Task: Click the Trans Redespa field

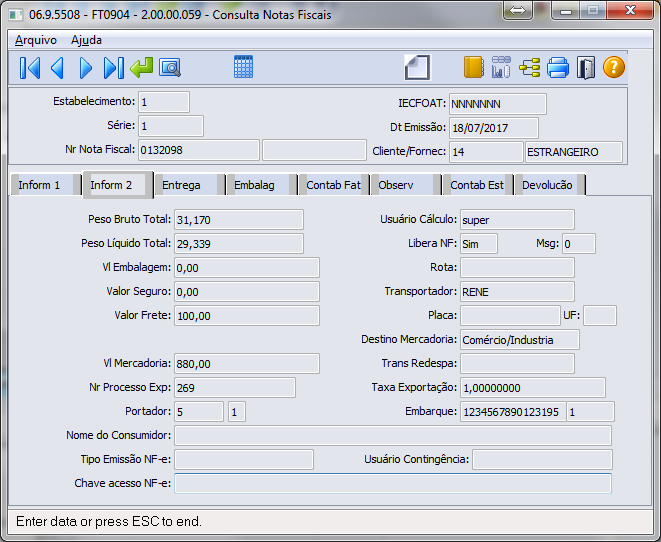Action: 517,364
